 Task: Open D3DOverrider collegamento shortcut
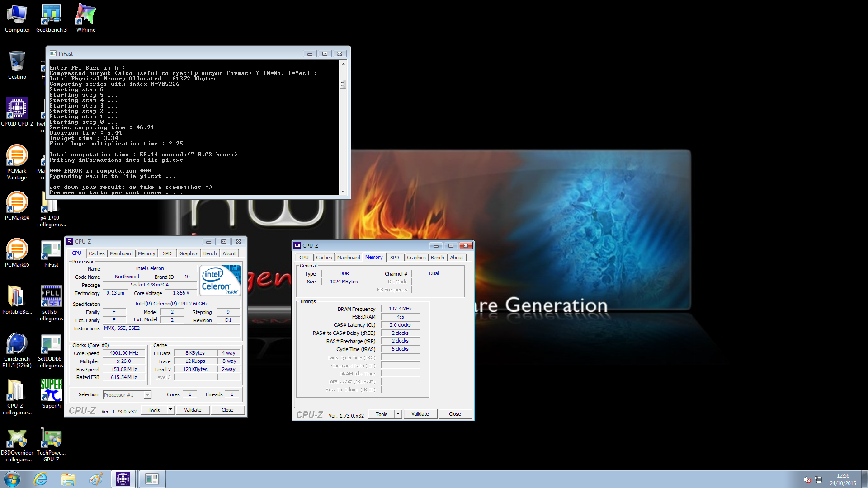click(x=17, y=444)
